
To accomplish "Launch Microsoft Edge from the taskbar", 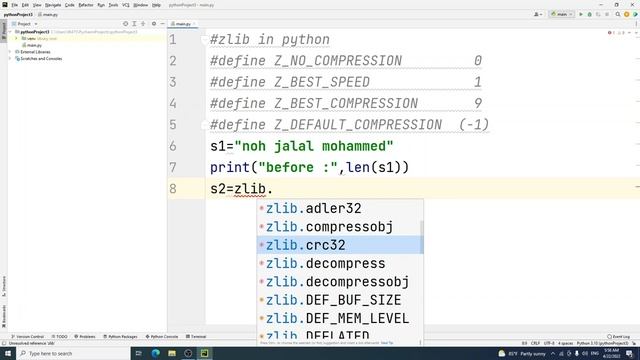I will coord(156,353).
